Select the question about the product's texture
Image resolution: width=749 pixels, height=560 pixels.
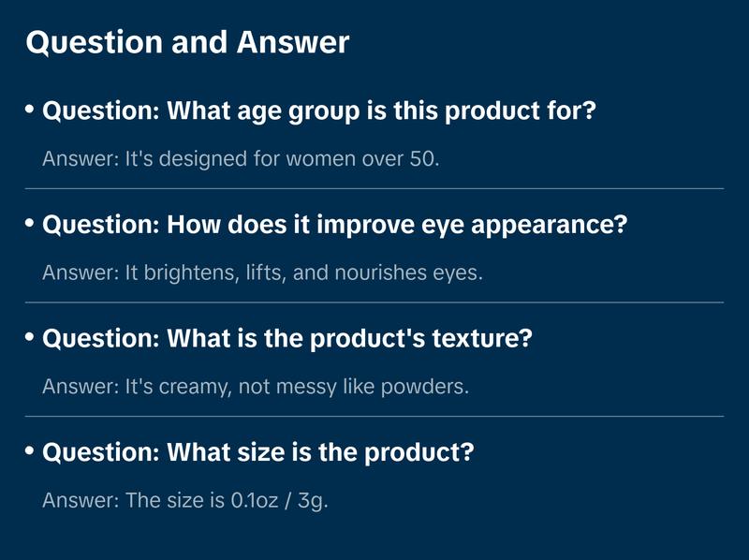pyautogui.click(x=287, y=338)
